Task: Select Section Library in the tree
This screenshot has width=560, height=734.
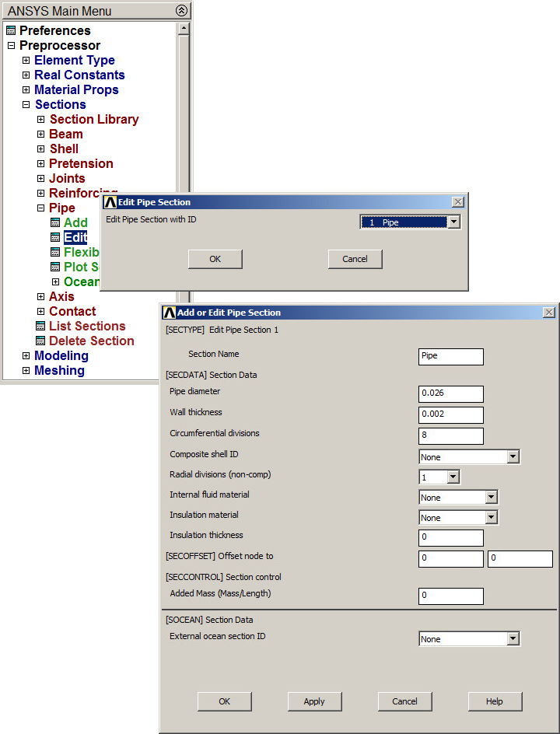Action: pyautogui.click(x=94, y=120)
